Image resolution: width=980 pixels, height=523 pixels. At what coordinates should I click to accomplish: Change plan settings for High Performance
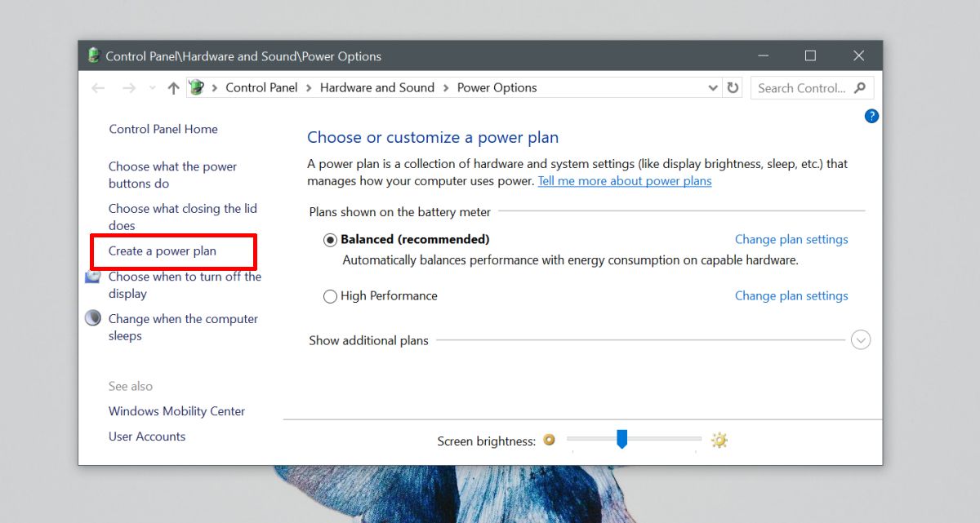tap(791, 296)
